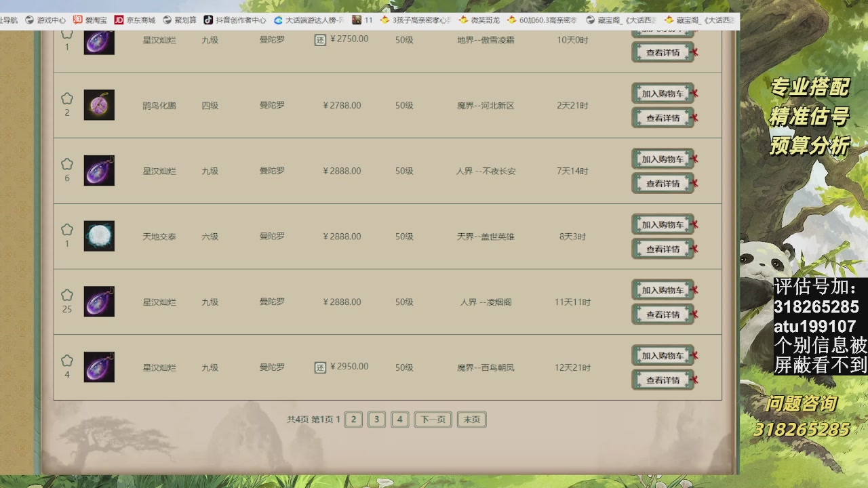
Task: Click the remaining time 8天3时
Action: (x=572, y=237)
